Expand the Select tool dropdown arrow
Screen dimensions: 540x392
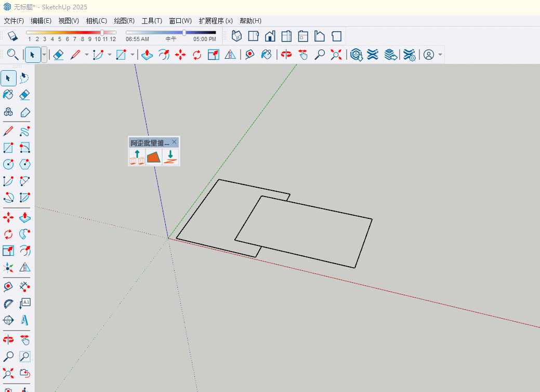click(44, 55)
